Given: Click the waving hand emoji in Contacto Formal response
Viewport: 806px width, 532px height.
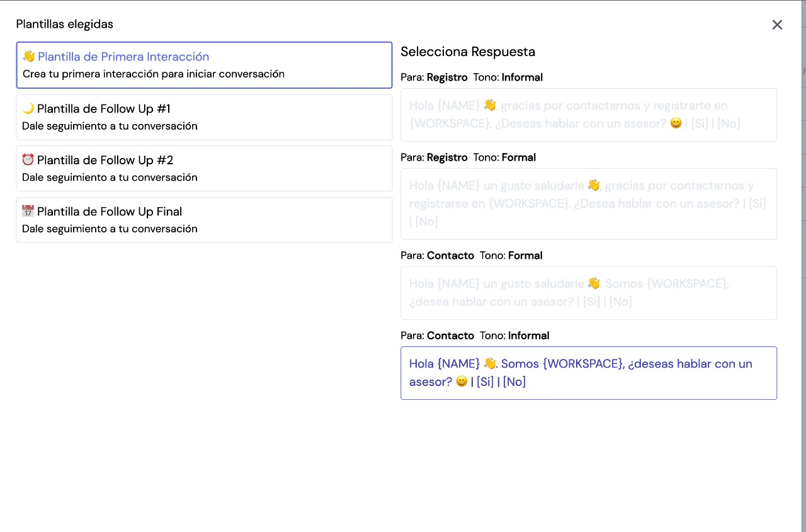Looking at the screenshot, I should [593, 283].
